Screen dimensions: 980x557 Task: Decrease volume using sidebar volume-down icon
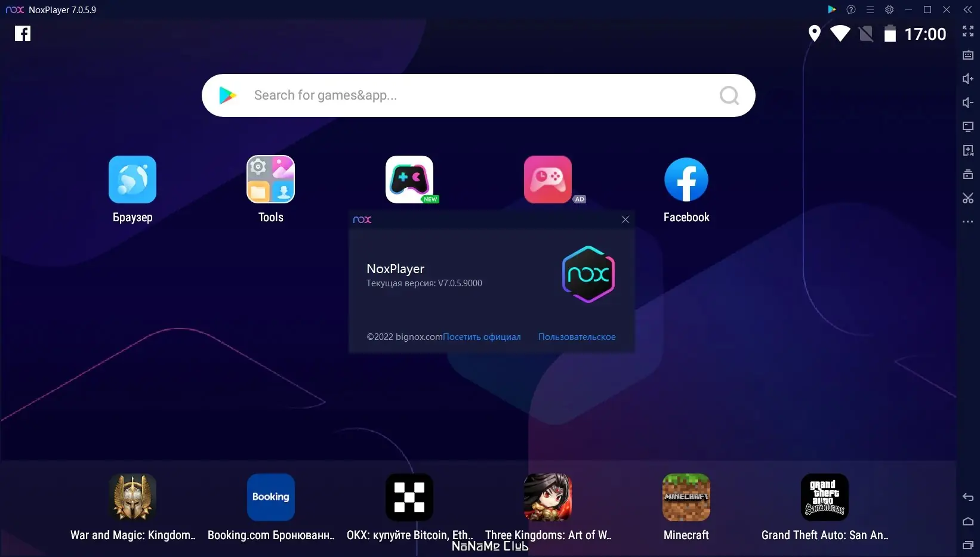pyautogui.click(x=968, y=103)
